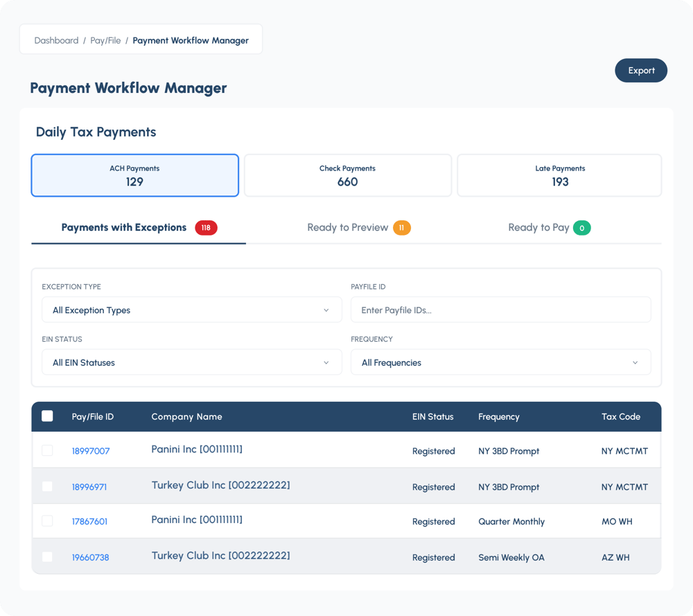Navigate to Dashboard via breadcrumb

56,39
